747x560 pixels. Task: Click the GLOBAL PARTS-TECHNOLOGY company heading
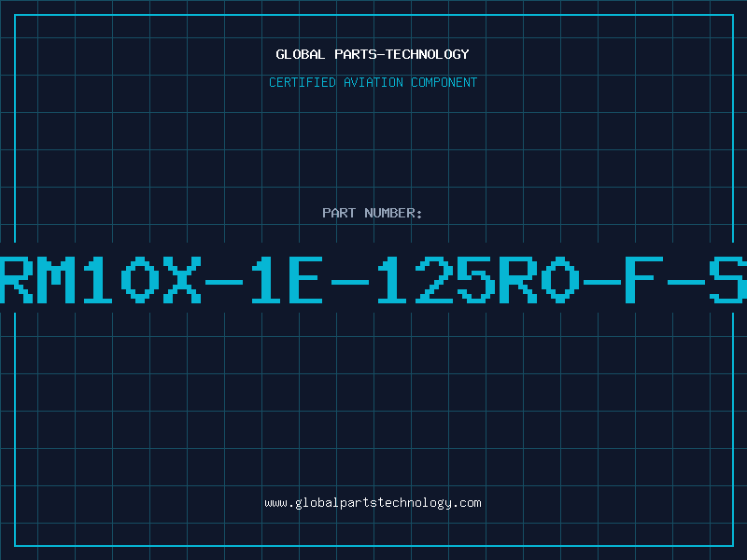[373, 54]
